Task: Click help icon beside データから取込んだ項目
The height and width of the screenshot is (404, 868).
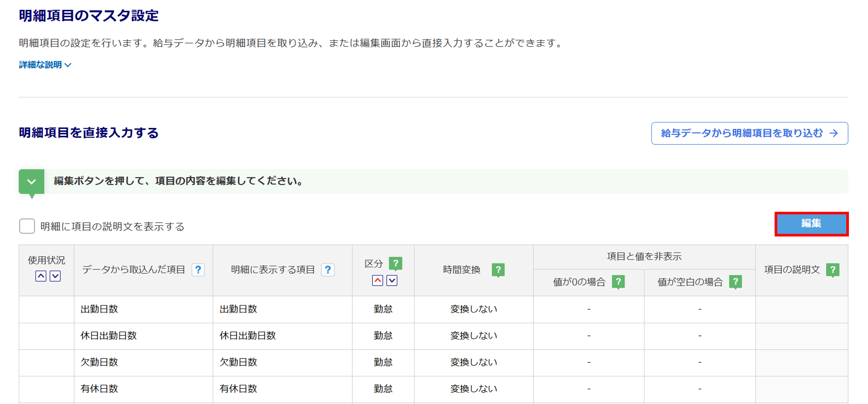Action: coord(198,270)
